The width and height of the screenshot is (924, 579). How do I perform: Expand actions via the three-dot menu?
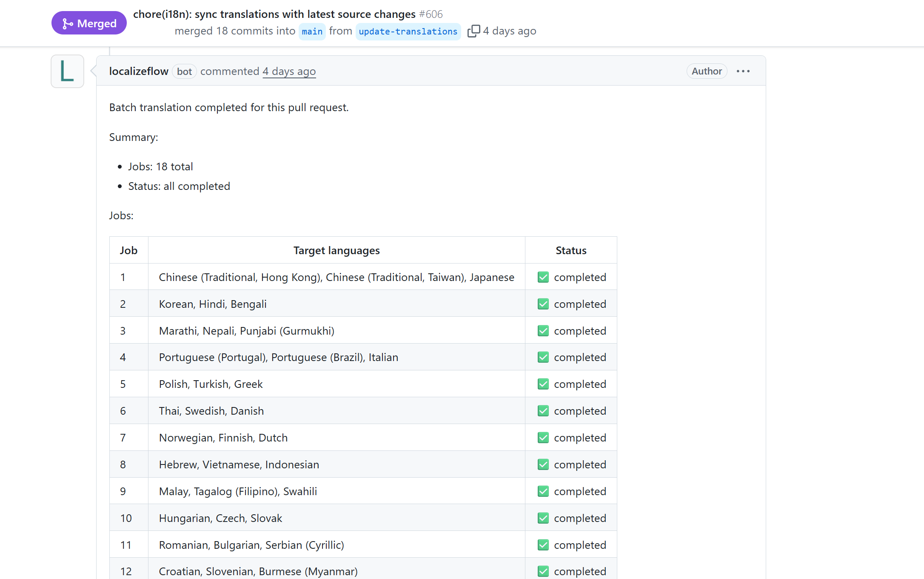pos(743,71)
